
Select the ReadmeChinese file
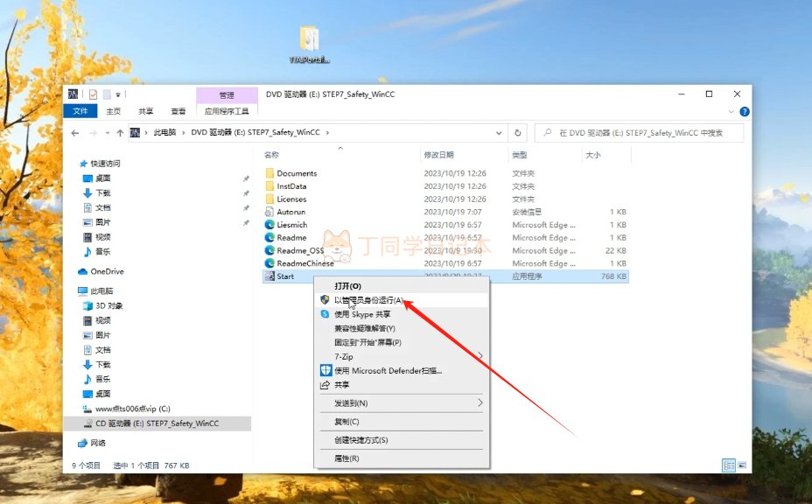[x=305, y=263]
